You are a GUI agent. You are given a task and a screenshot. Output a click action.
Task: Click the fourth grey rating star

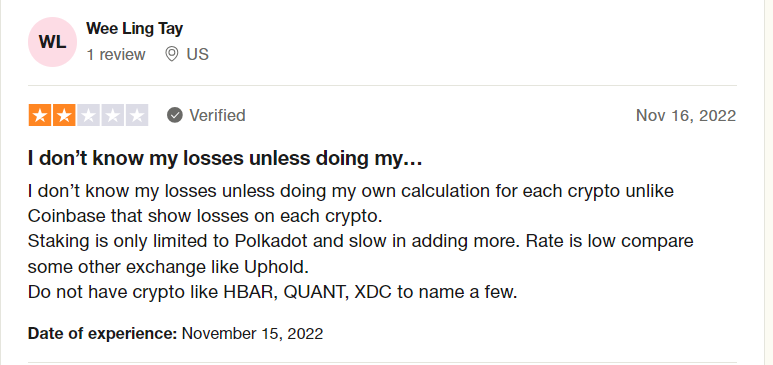click(112, 115)
